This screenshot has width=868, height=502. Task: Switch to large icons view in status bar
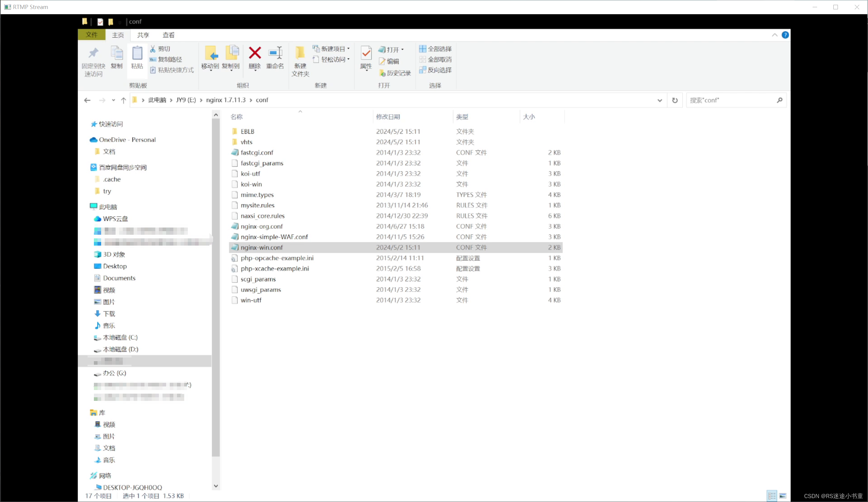[x=783, y=496]
